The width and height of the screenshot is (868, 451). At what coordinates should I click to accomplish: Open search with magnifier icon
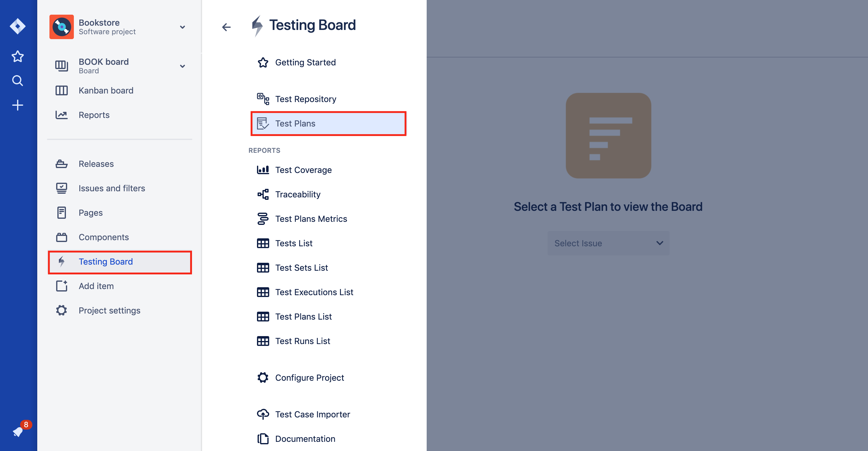(17, 81)
